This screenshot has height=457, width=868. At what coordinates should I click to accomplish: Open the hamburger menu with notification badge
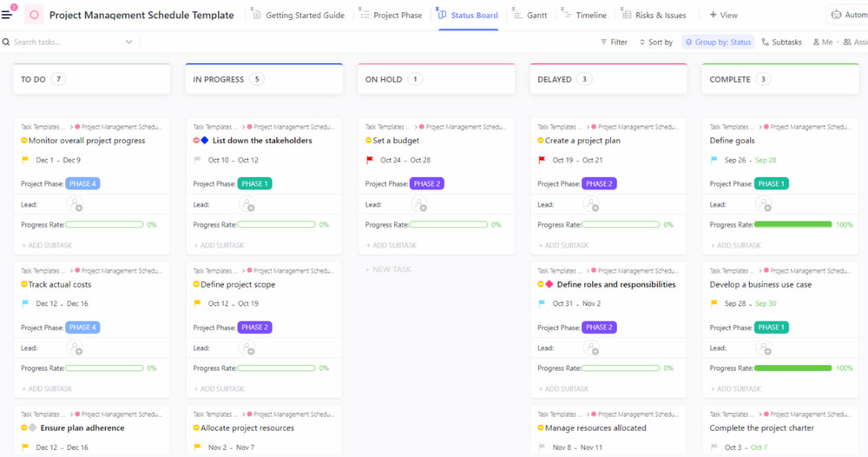coord(8,13)
